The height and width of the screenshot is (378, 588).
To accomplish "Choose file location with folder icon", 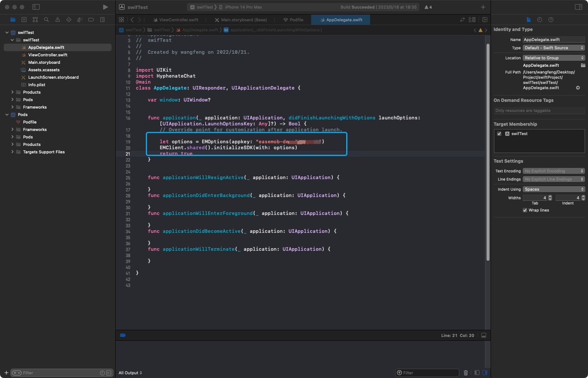I will pyautogui.click(x=583, y=65).
